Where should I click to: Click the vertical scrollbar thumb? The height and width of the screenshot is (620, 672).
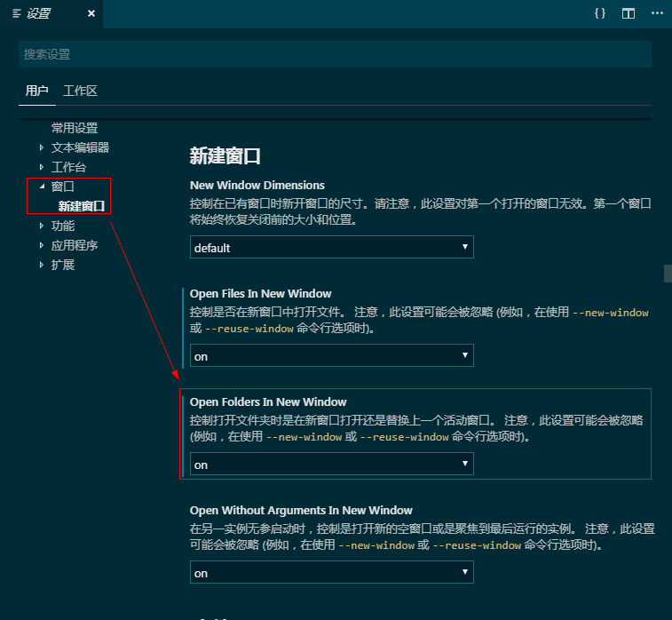[x=668, y=274]
